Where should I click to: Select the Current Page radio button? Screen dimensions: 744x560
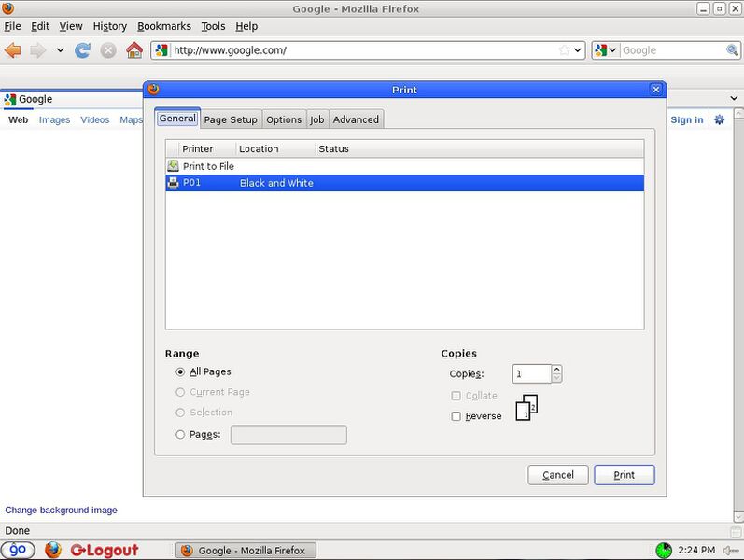[180, 393]
